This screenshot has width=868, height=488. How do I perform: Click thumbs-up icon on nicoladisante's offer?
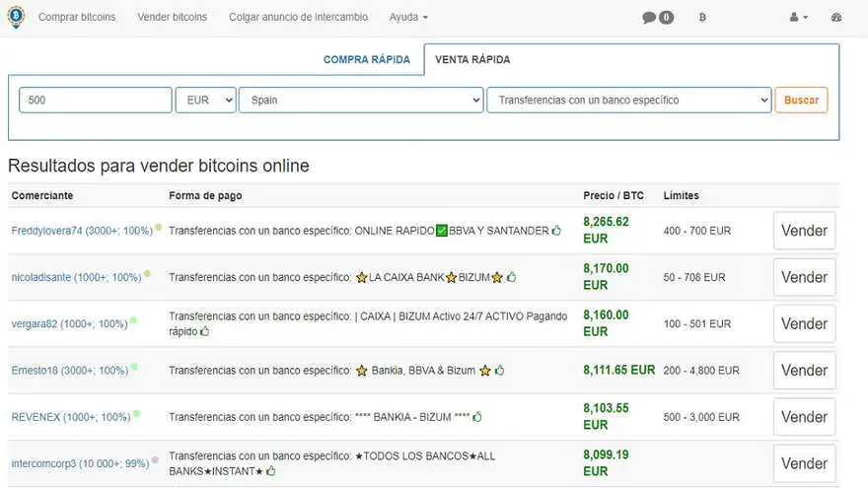(x=511, y=277)
